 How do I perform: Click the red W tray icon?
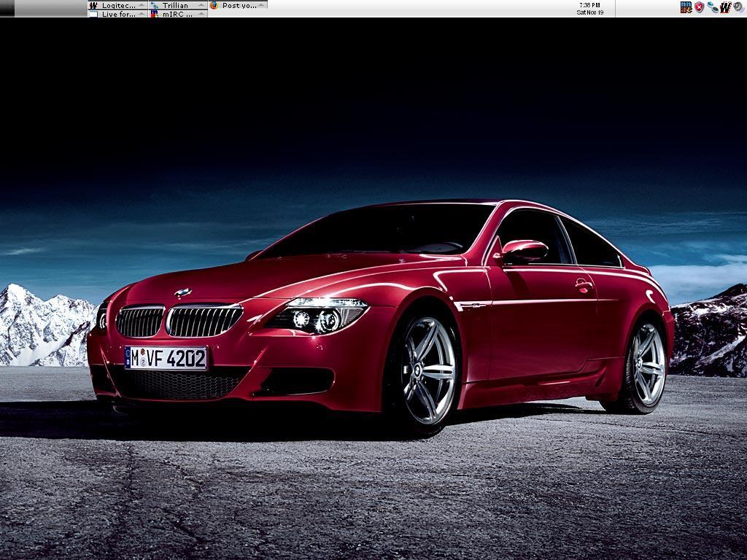726,7
